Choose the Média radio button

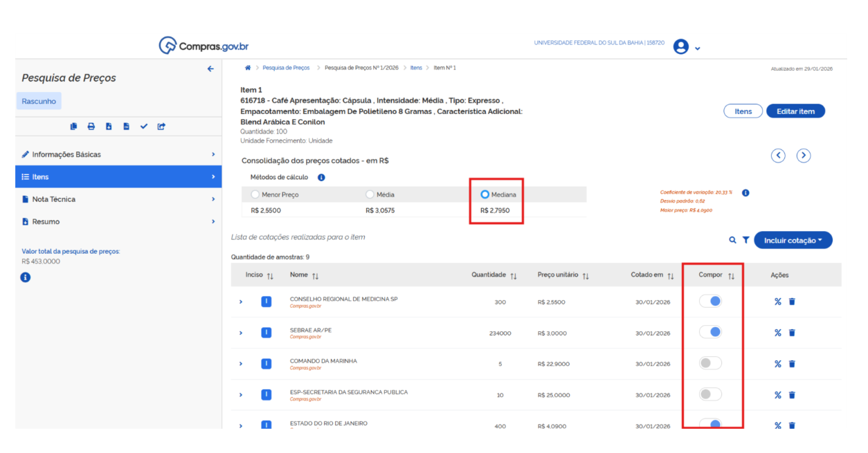[370, 195]
